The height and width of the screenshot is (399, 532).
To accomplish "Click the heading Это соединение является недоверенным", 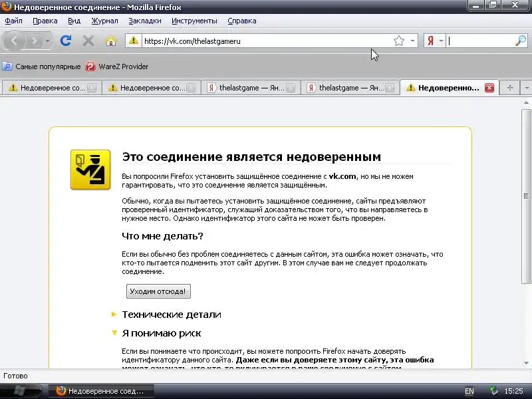I will pyautogui.click(x=251, y=157).
